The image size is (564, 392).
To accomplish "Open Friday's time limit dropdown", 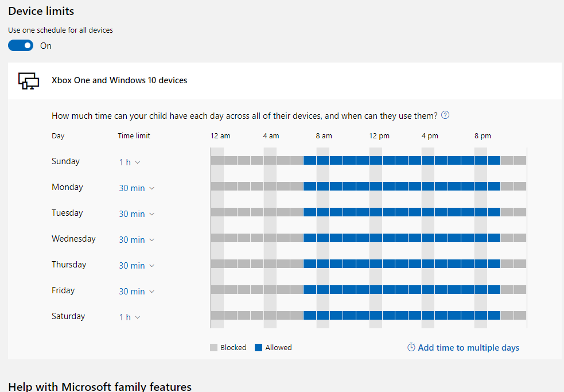I will (x=137, y=291).
